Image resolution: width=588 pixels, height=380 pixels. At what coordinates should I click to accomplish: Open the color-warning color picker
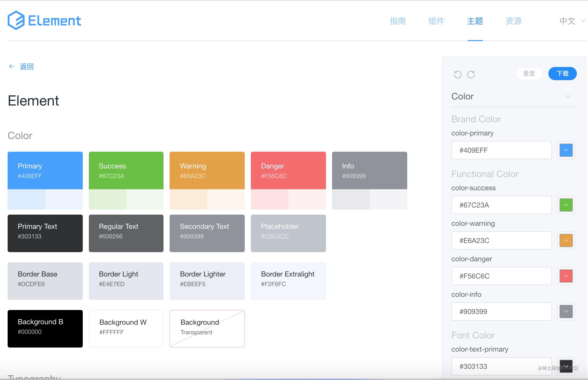point(566,240)
